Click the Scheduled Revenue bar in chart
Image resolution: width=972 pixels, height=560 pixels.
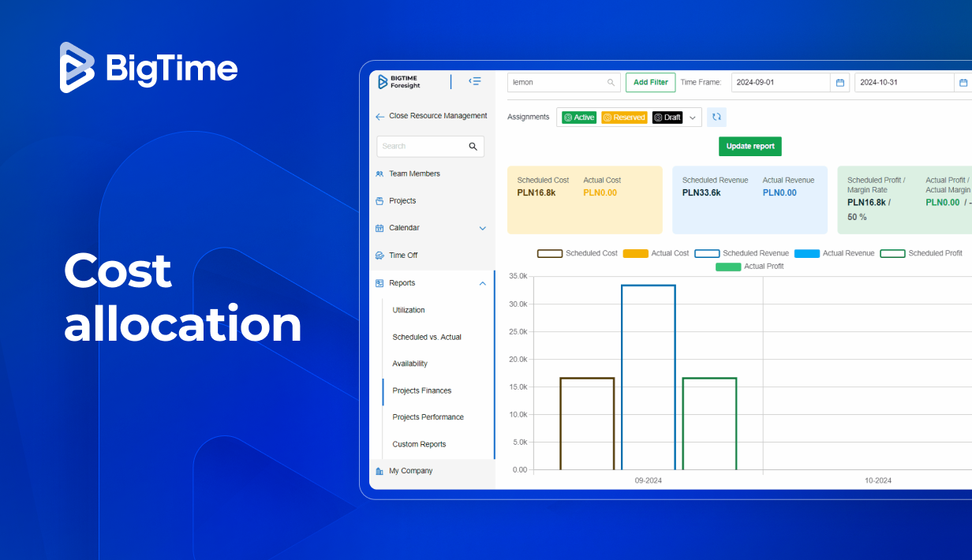coord(649,378)
